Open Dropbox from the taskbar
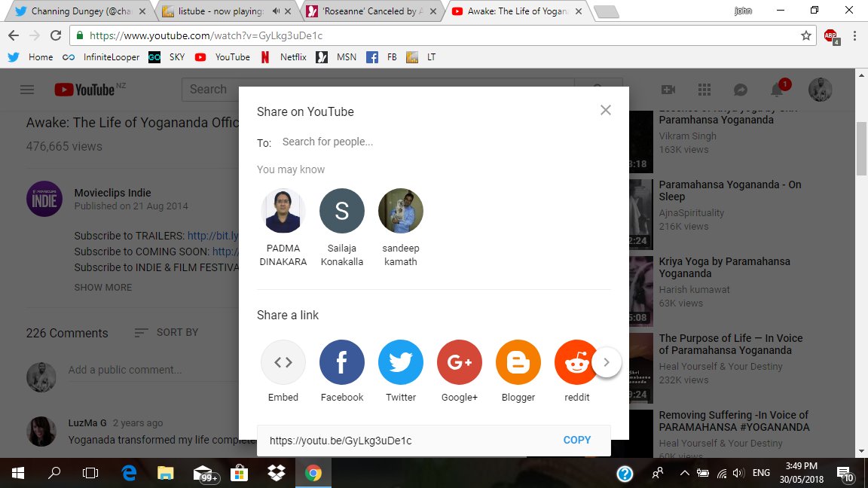This screenshot has height=488, width=868. point(276,473)
